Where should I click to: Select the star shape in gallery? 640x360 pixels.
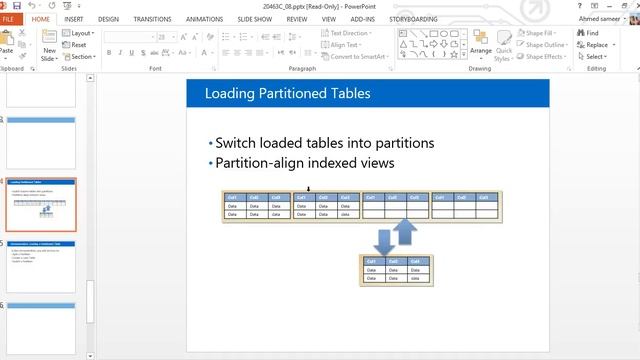coord(454,54)
